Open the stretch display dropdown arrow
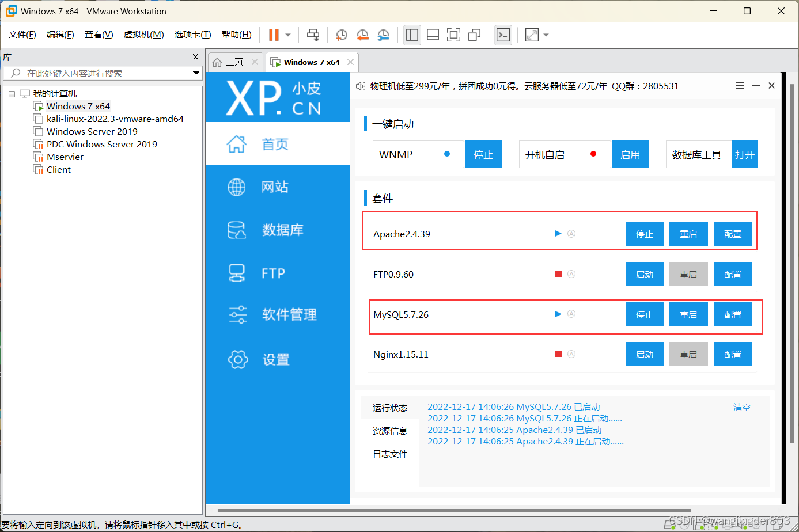Image resolution: width=799 pixels, height=532 pixels. click(x=546, y=35)
